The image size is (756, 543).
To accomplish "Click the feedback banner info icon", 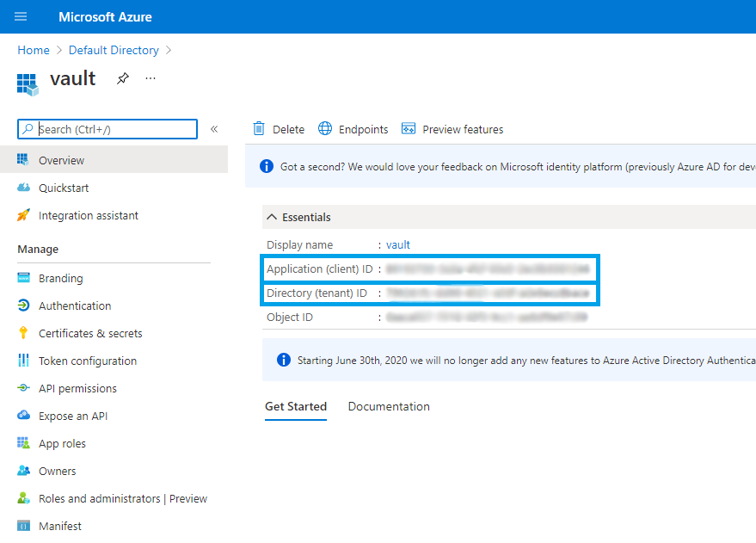I will tap(267, 166).
